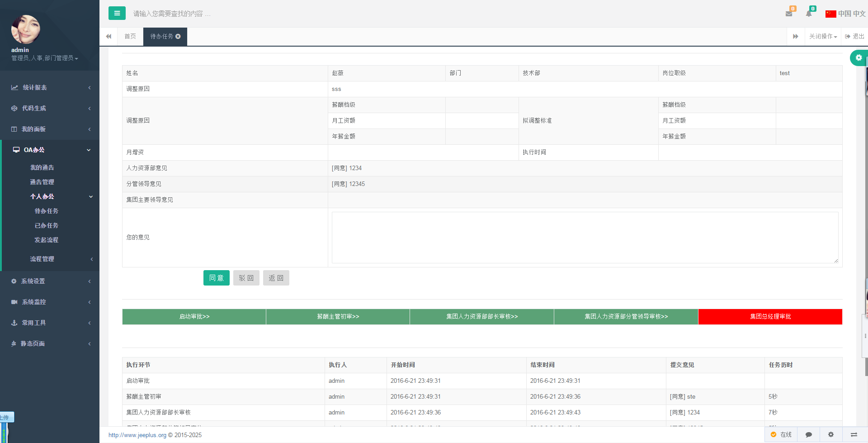The height and width of the screenshot is (443, 868).
Task: Open 通告管理 in the sidebar
Action: [x=42, y=182]
